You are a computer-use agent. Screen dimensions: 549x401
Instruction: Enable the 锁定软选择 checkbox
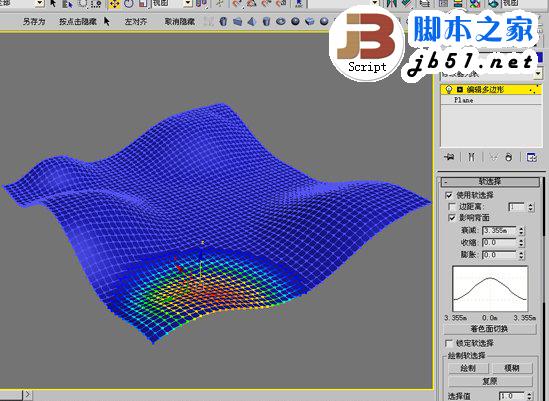pos(449,343)
